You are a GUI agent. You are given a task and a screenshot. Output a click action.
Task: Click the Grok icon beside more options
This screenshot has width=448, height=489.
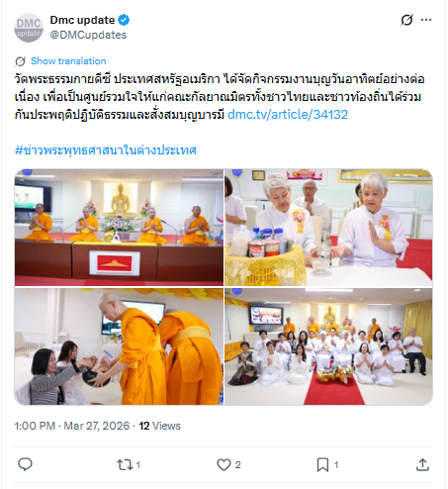point(406,20)
